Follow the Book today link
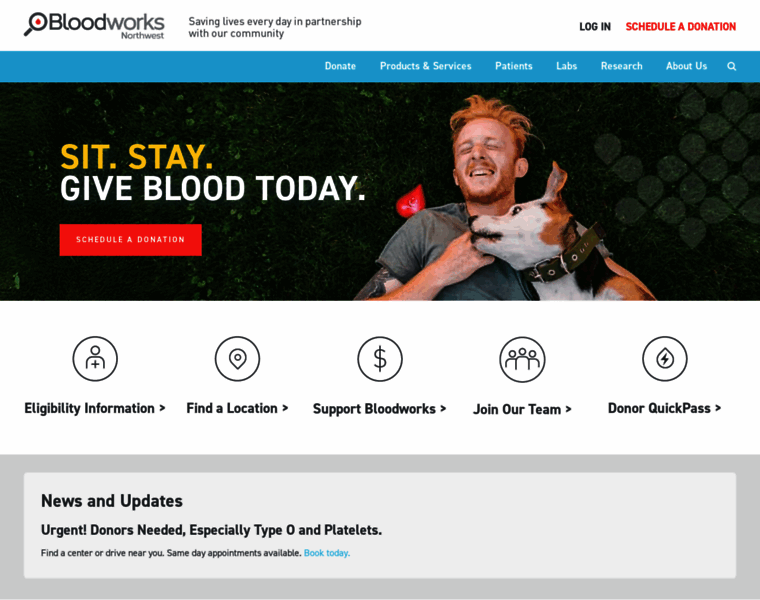 [327, 553]
